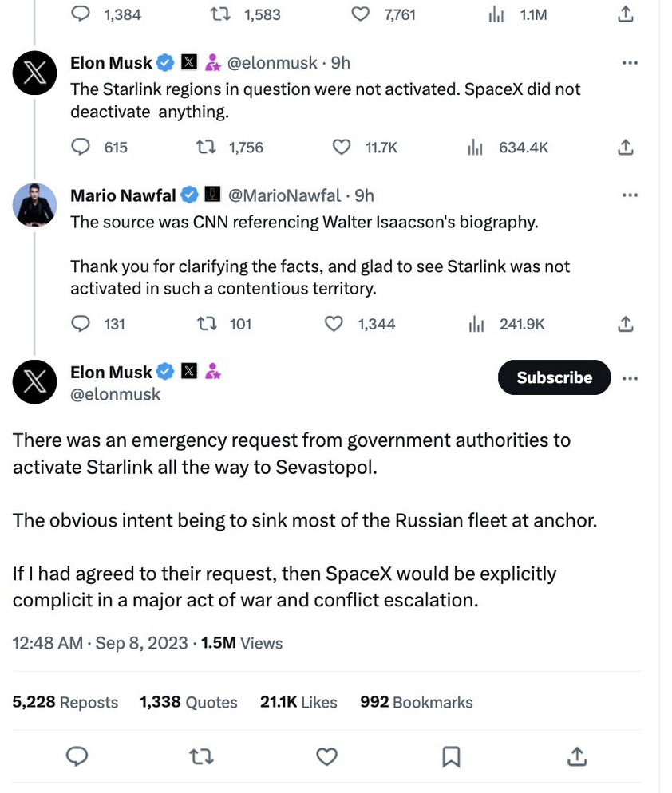The width and height of the screenshot is (672, 793).
Task: Share the main tweet via share icon
Action: (575, 756)
